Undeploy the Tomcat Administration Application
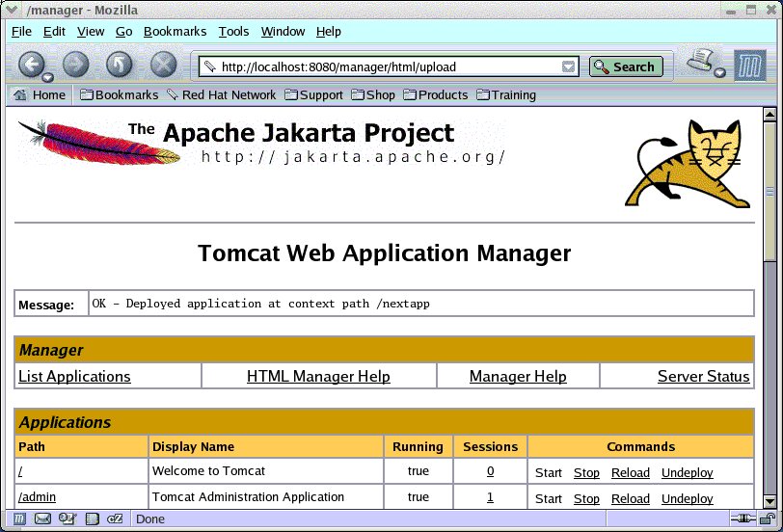783x532 pixels. point(688,498)
